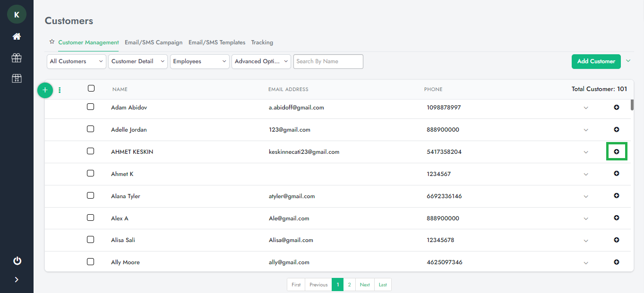This screenshot has height=293, width=644.
Task: Tick the select-all checkbox in the header
Action: click(91, 88)
